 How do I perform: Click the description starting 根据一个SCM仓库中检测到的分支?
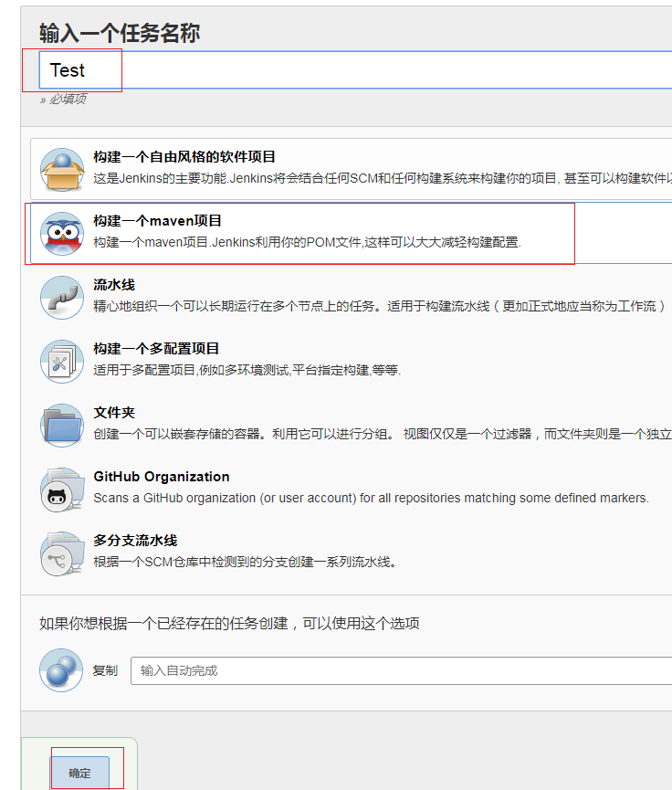(246, 562)
